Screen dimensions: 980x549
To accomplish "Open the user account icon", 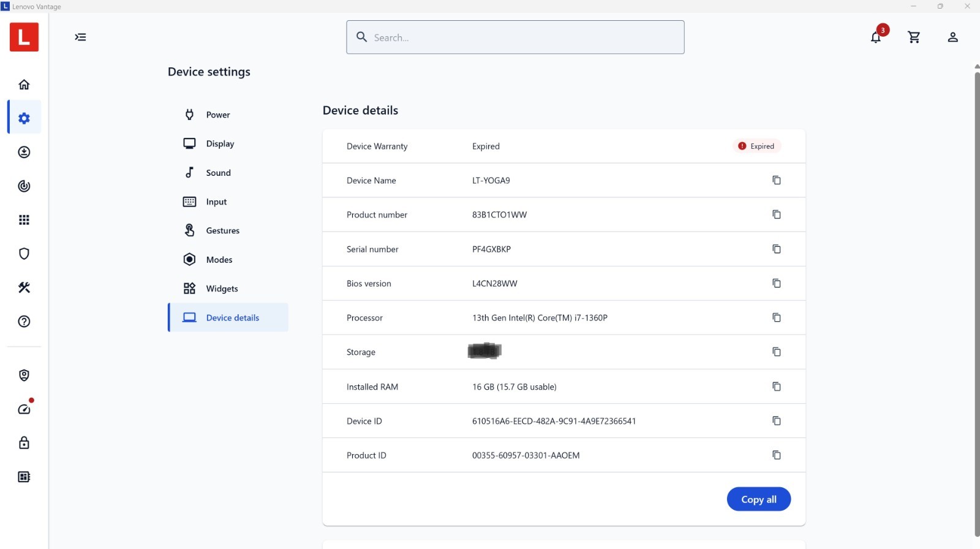I will (x=952, y=37).
